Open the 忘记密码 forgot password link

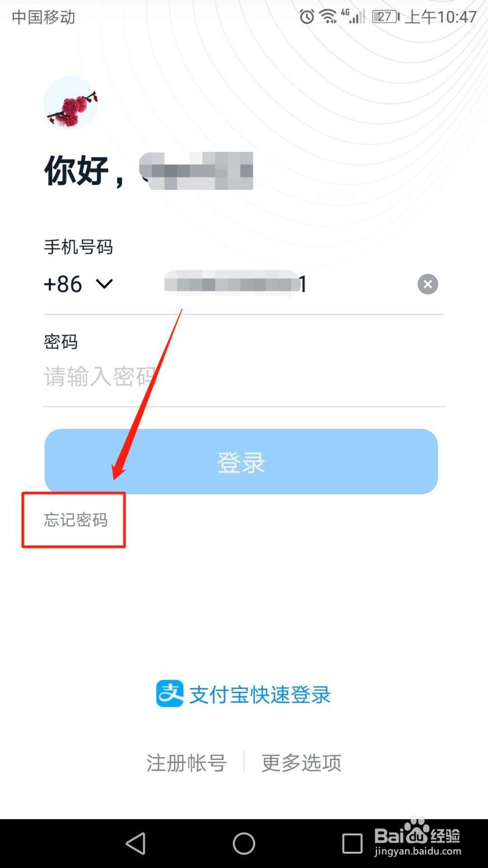pyautogui.click(x=75, y=520)
